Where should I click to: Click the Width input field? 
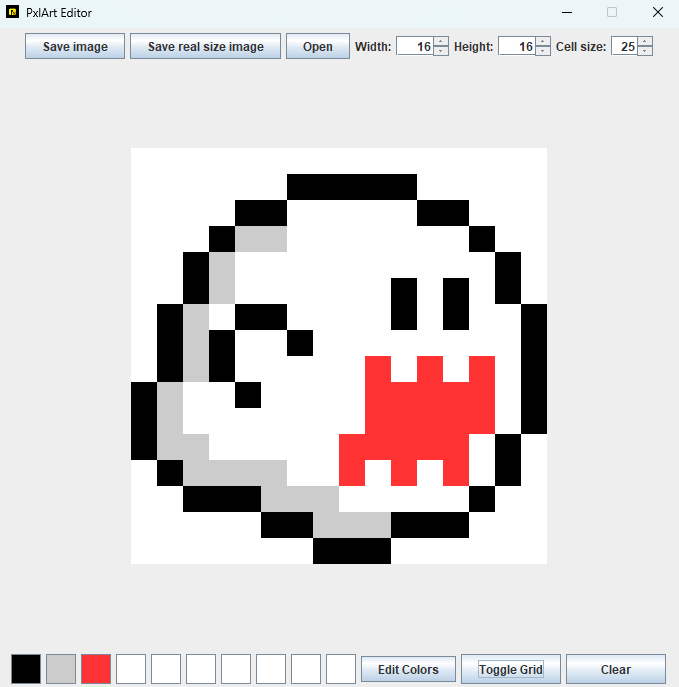(415, 46)
